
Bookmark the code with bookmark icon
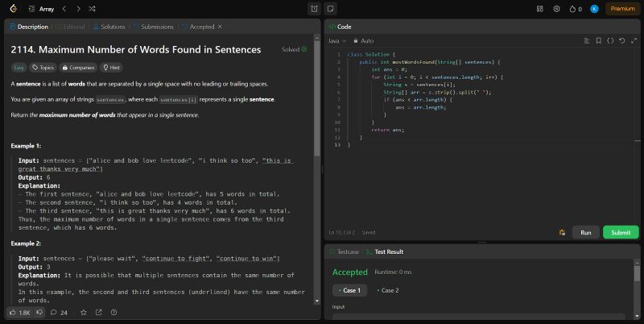tap(599, 40)
